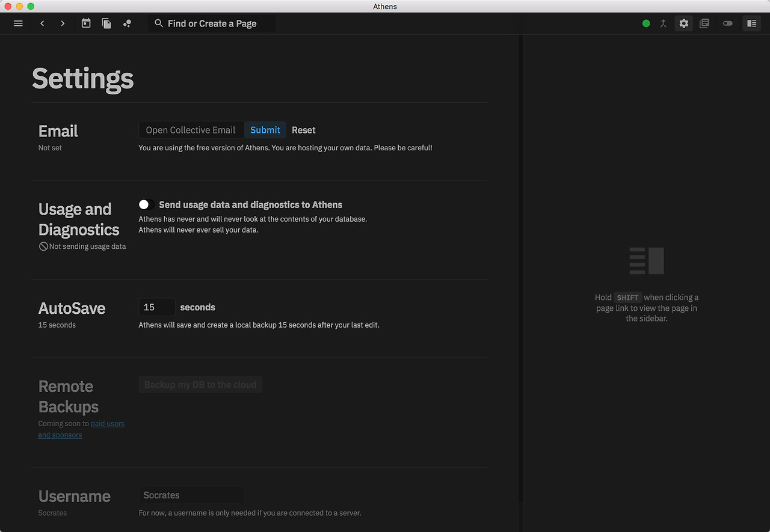Reset the email setting
The width and height of the screenshot is (770, 532).
[304, 130]
